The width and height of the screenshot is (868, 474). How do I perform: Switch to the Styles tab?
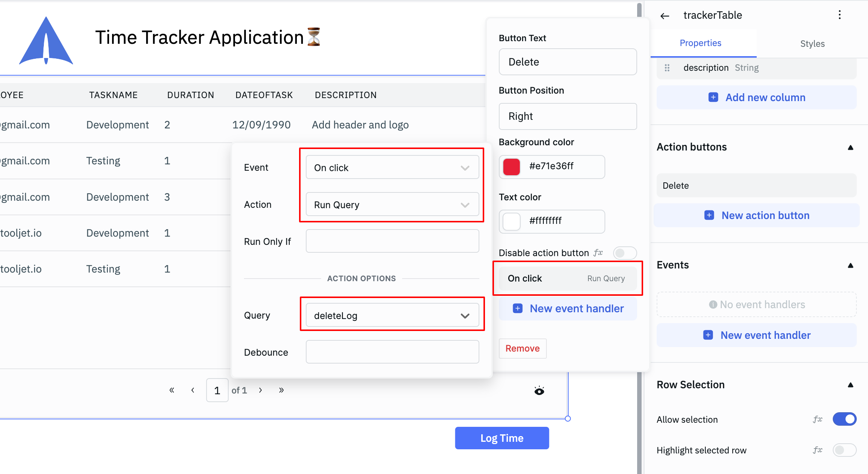click(x=812, y=44)
